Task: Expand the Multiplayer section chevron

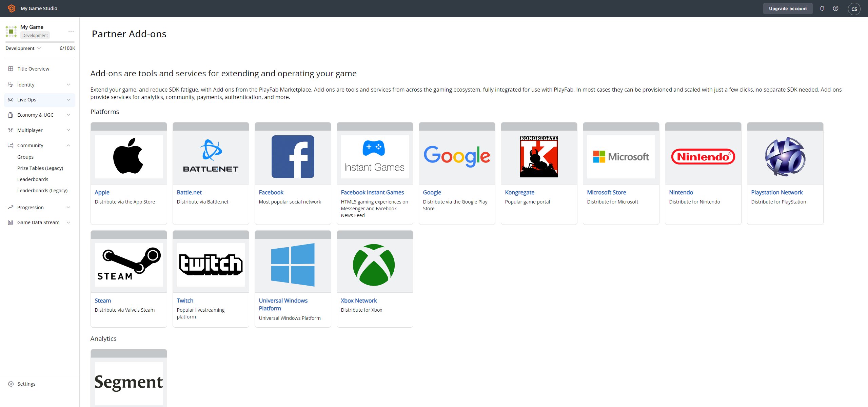Action: pyautogui.click(x=68, y=130)
